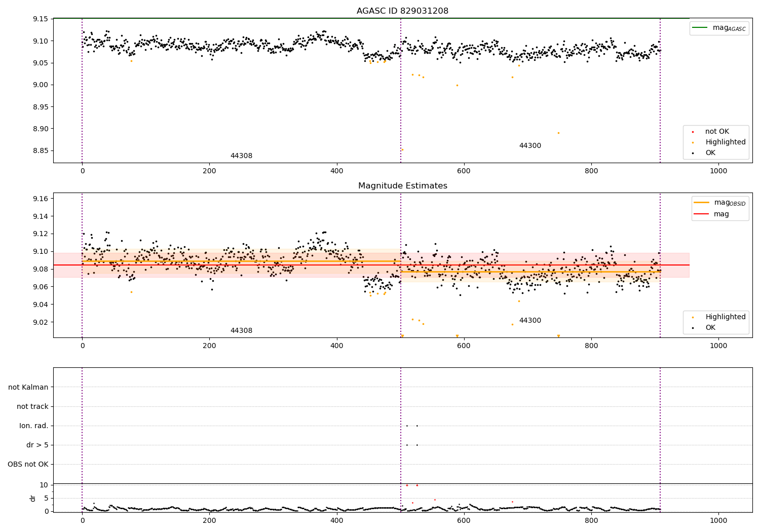The height and width of the screenshot is (532, 760).
Task: Click the 8.85 y-axis tick label
Action: click(40, 151)
